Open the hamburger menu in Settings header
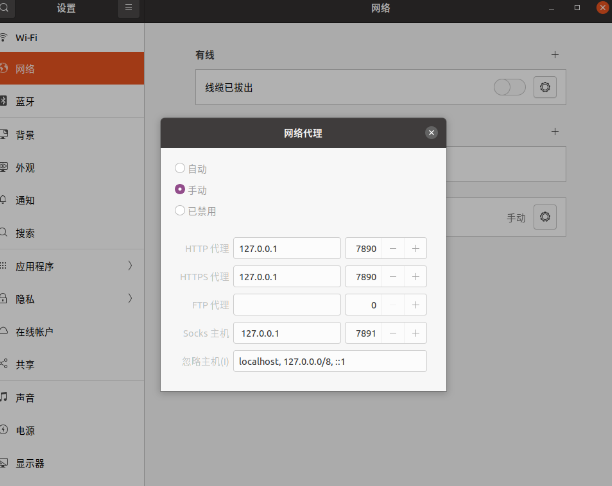Viewport: 612px width, 486px height. pyautogui.click(x=128, y=8)
